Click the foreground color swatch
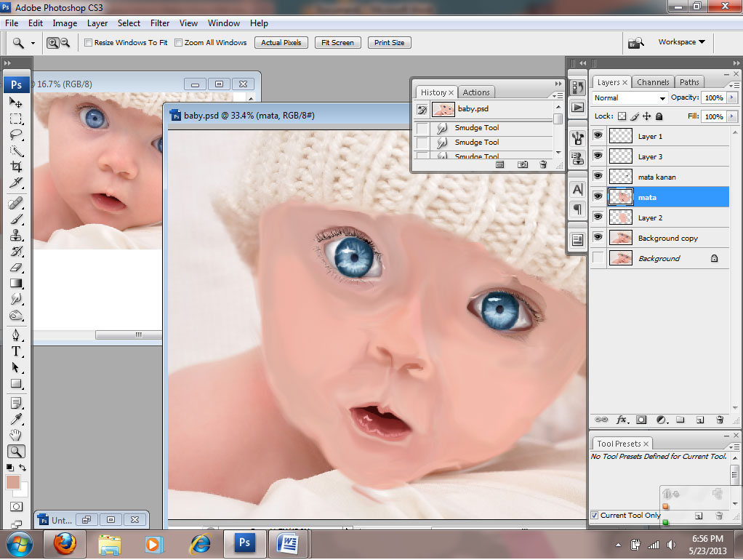 pos(13,482)
